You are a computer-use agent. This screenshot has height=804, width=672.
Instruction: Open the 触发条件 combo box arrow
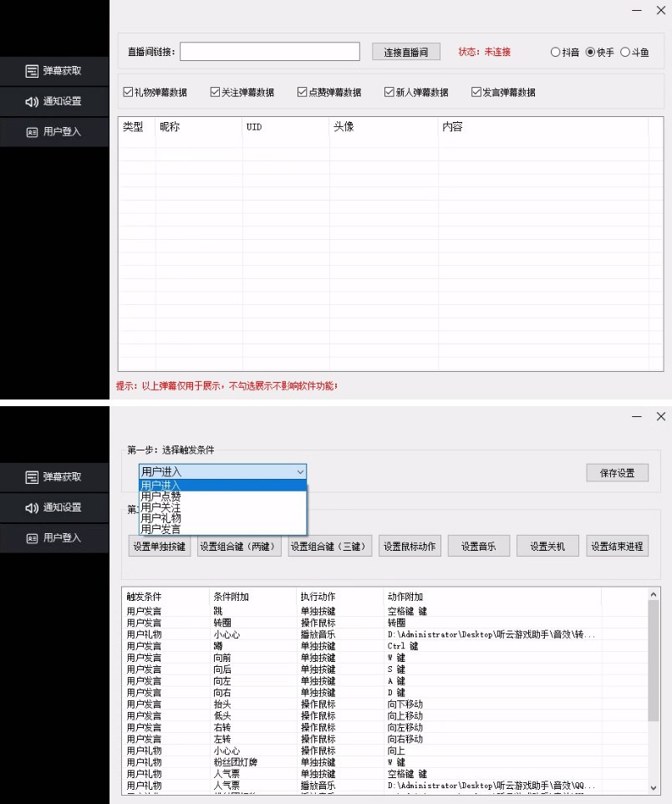point(301,471)
